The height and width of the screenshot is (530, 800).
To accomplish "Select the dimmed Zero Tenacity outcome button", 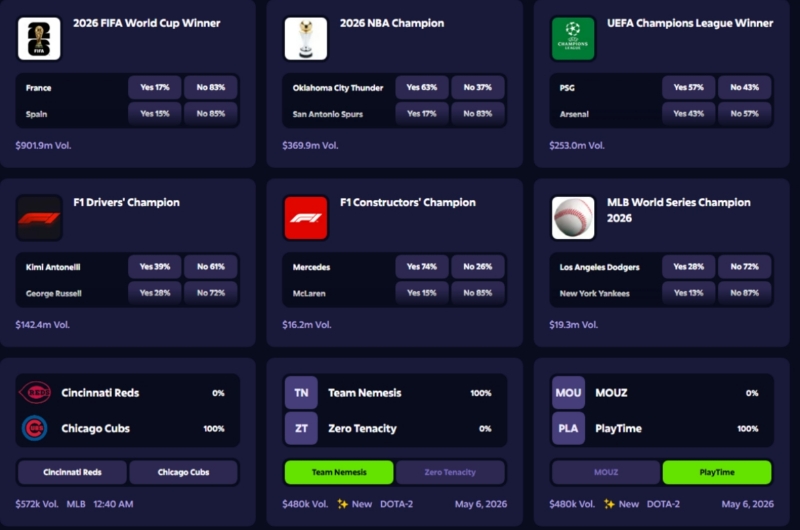I will 450,472.
